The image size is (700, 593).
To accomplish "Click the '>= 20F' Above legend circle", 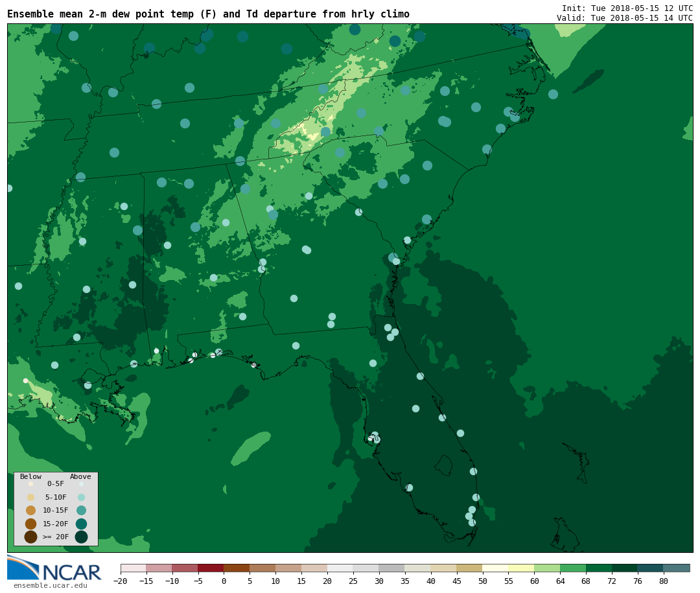I will (x=81, y=537).
